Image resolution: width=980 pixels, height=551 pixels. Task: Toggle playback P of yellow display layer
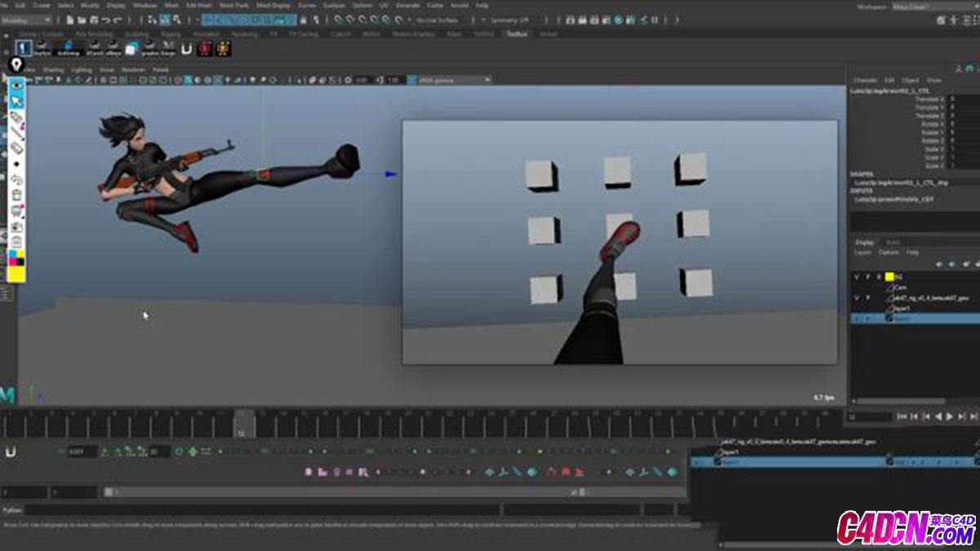point(869,278)
